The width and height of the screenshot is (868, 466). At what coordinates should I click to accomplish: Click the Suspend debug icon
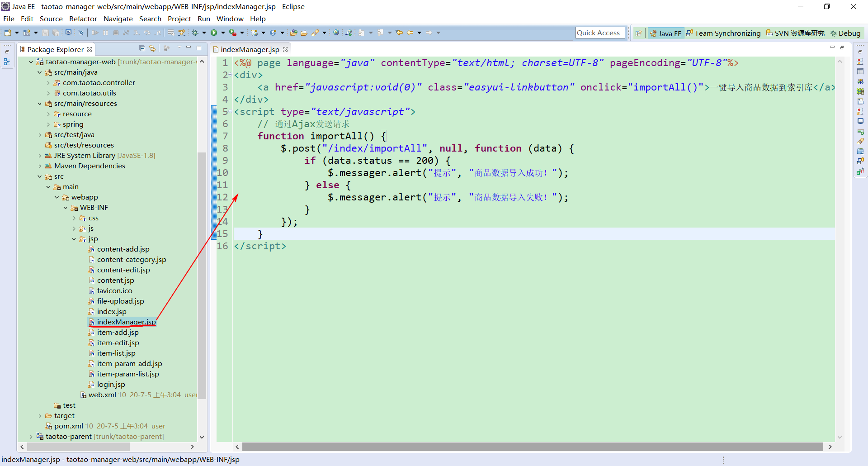(105, 33)
